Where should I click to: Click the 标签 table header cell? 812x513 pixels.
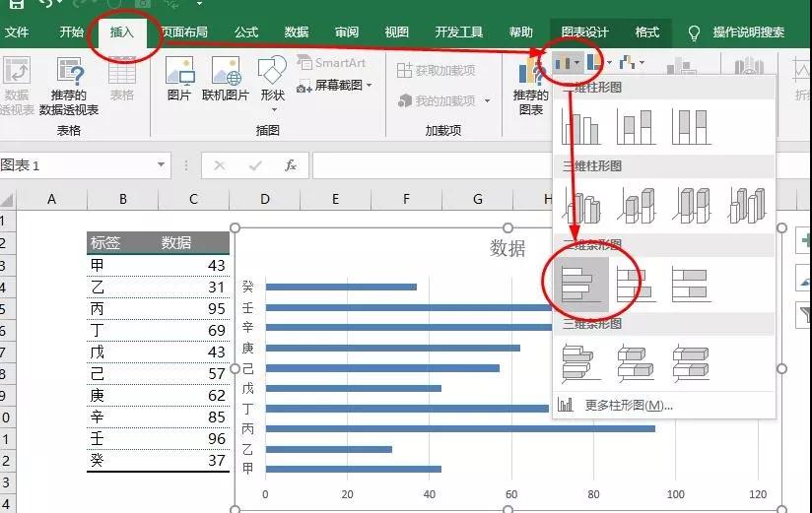pyautogui.click(x=122, y=243)
